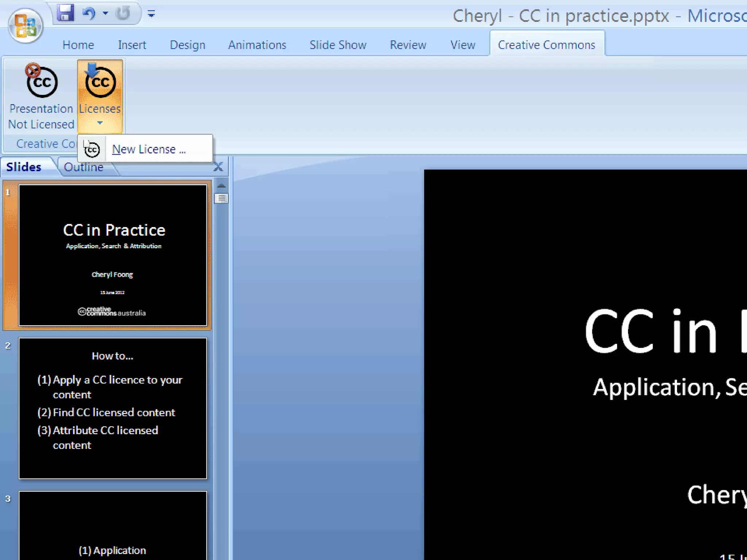Image resolution: width=747 pixels, height=560 pixels.
Task: Switch to the Home ribbon tab
Action: [78, 45]
